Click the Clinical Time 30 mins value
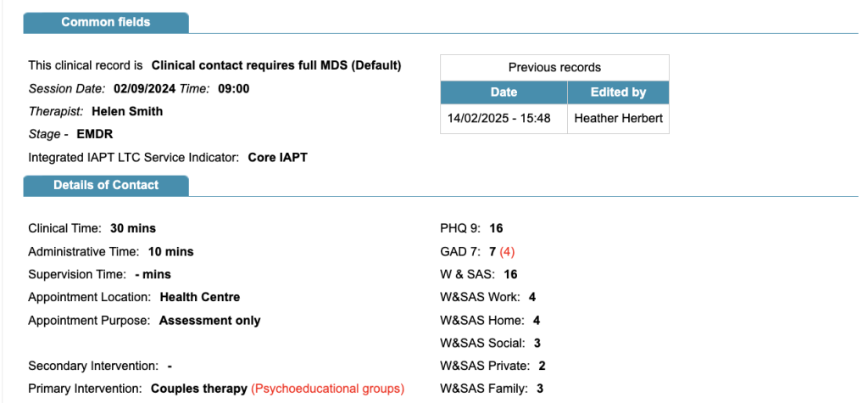The height and width of the screenshot is (403, 868). (133, 228)
